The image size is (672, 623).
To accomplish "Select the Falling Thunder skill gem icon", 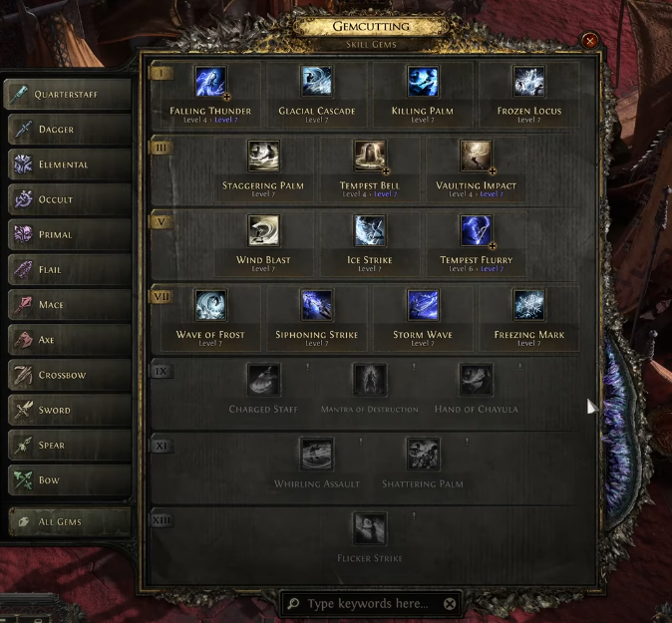I will 210,82.
